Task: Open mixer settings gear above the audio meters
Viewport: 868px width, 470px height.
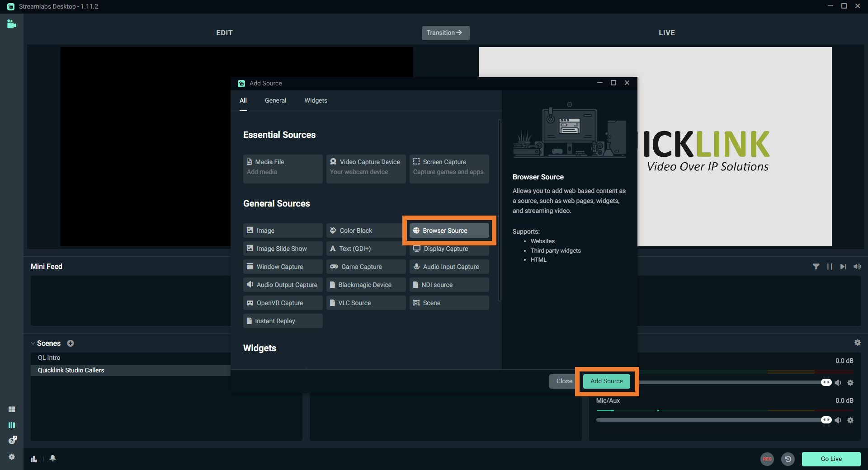Action: click(x=858, y=343)
